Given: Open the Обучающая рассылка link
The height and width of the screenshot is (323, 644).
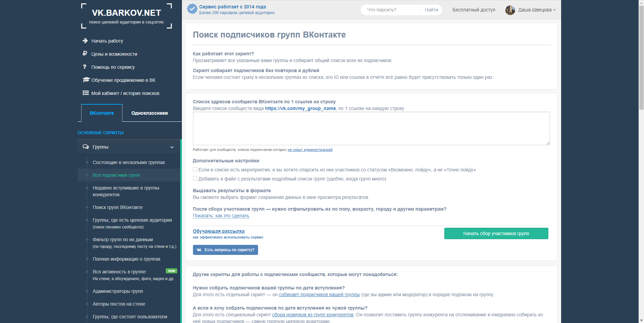Looking at the screenshot, I should 218,231.
